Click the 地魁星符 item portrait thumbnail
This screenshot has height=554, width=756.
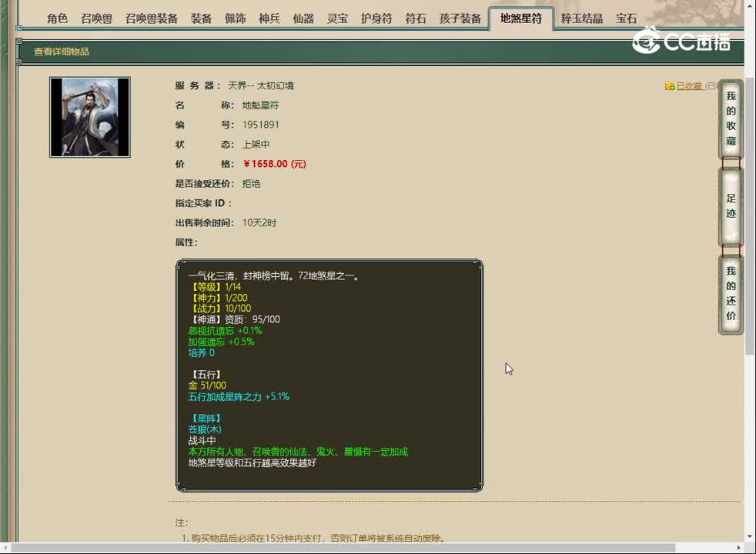tap(89, 117)
